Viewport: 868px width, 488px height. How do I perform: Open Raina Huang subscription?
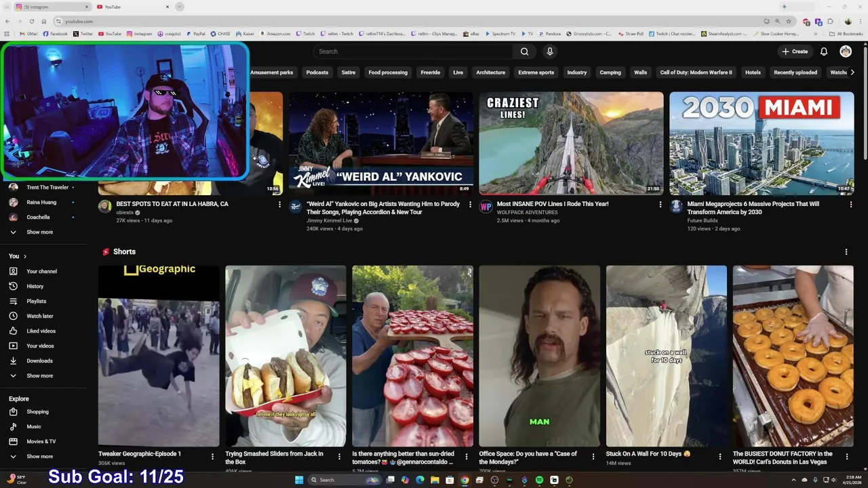click(42, 202)
